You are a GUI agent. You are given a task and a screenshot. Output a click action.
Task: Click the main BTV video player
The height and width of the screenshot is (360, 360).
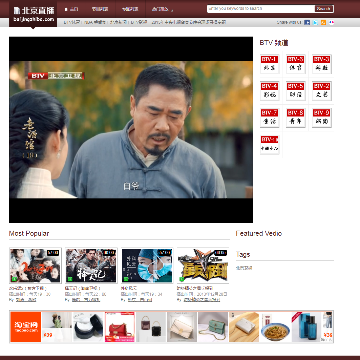(131, 130)
